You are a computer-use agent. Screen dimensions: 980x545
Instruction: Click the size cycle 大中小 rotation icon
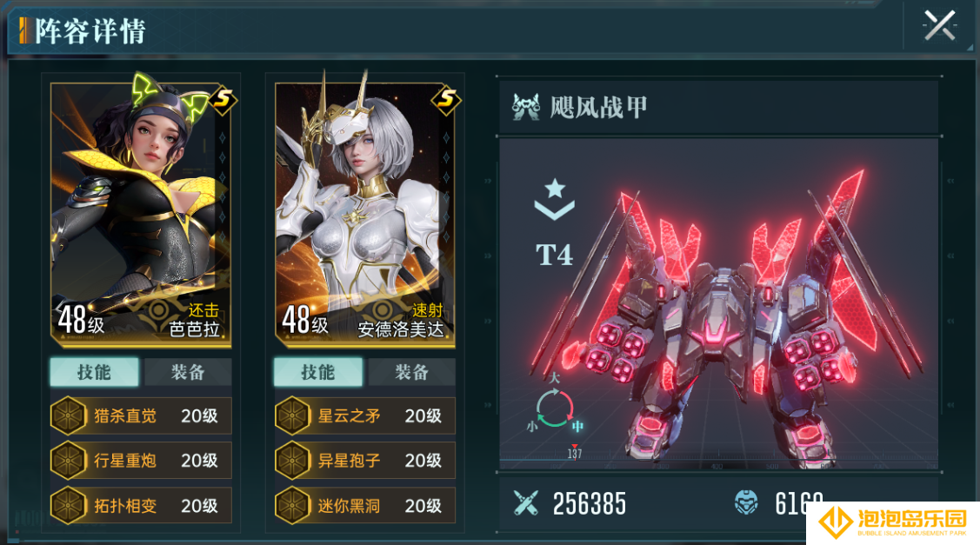pyautogui.click(x=555, y=408)
